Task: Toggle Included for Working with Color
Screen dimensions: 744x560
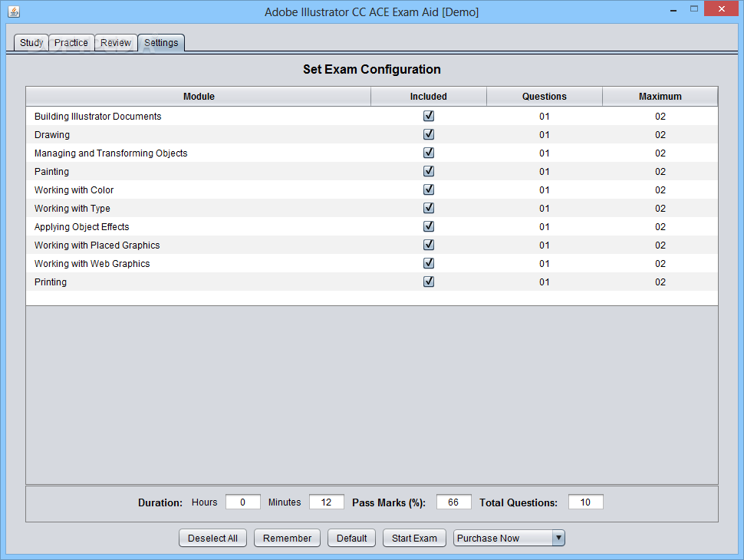Action: pos(429,189)
